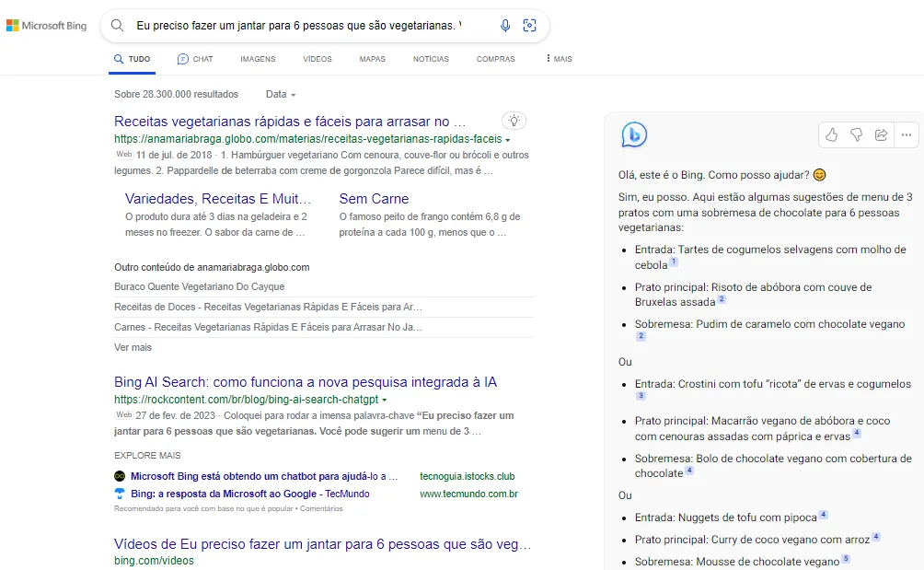Click the tecnoguia.istocks.club favicon
The width and height of the screenshot is (924, 570).
pos(120,476)
